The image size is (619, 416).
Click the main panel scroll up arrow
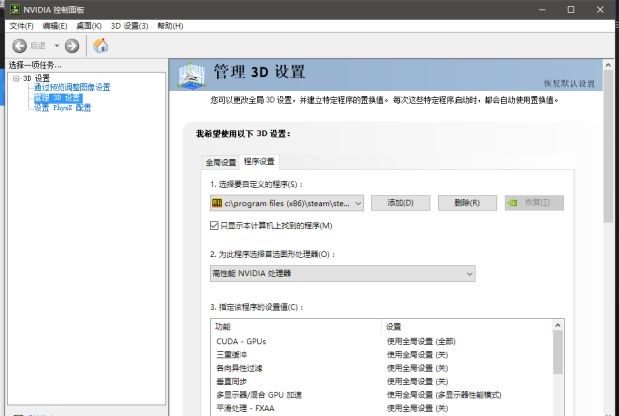click(x=608, y=65)
